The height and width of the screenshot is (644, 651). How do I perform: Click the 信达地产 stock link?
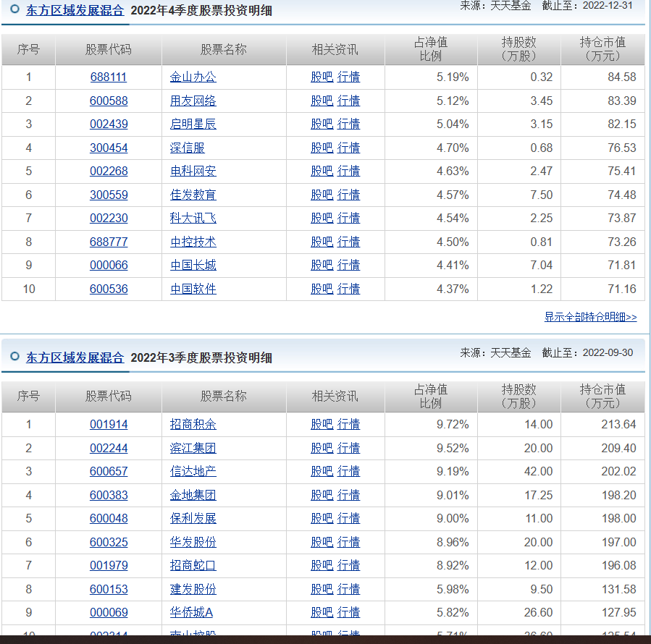[193, 471]
